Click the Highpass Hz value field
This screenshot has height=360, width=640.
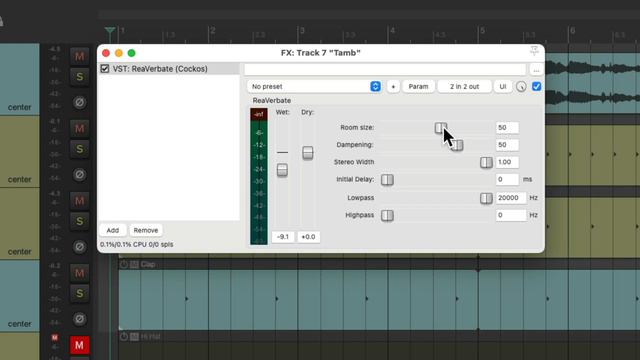(x=511, y=215)
